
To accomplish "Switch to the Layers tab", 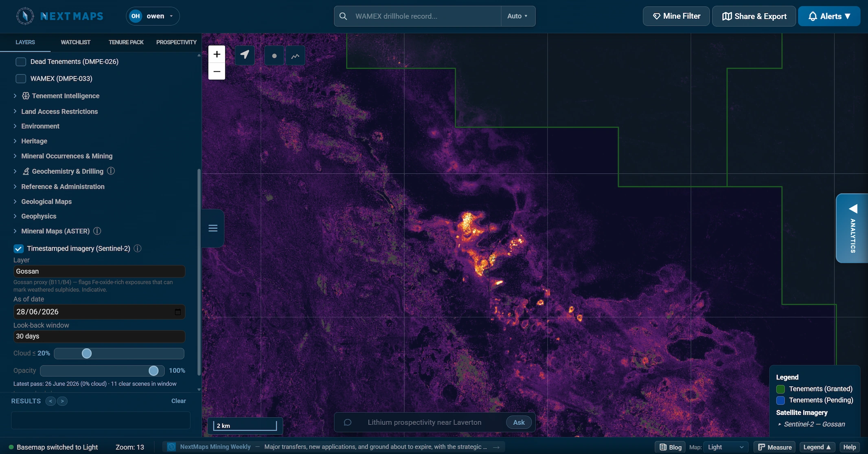I will [x=25, y=42].
